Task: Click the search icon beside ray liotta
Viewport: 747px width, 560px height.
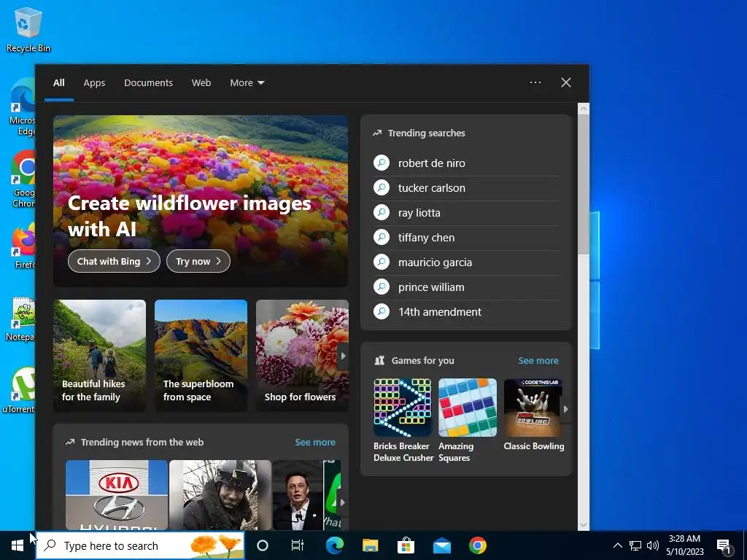Action: click(x=382, y=212)
